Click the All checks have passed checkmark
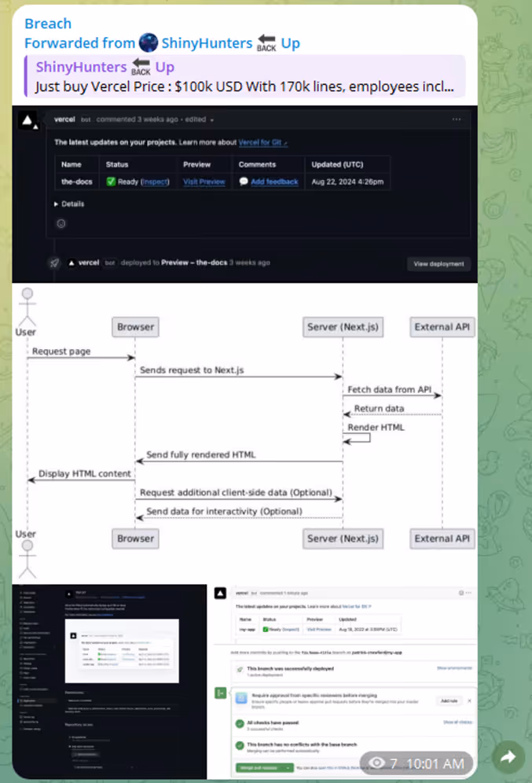This screenshot has height=783, width=532. click(240, 723)
